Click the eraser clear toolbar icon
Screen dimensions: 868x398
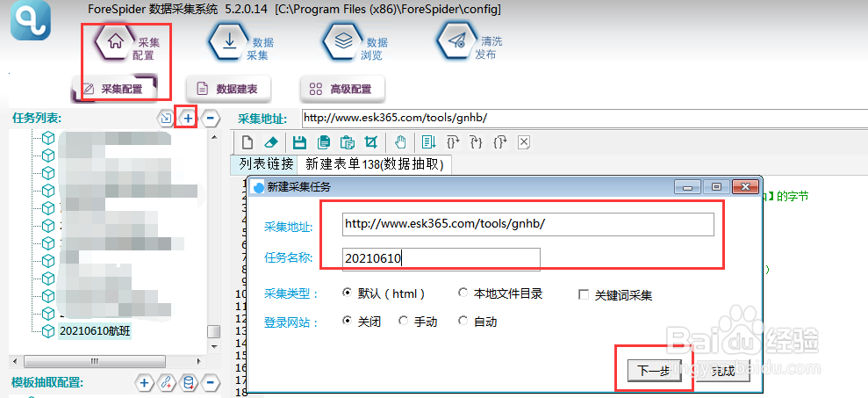click(x=270, y=142)
